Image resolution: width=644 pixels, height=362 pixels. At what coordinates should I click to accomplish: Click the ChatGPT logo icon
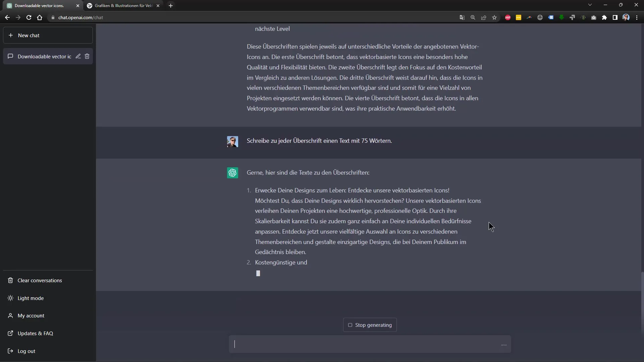tap(232, 172)
